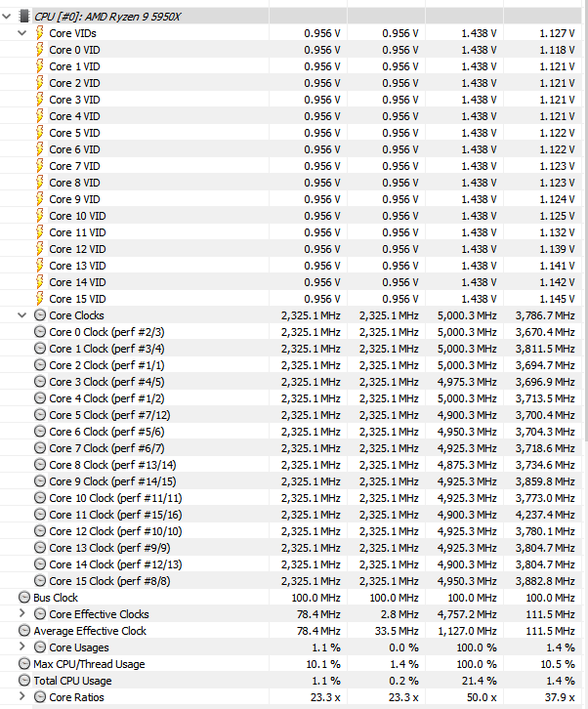Expand the Core Ratios group
This screenshot has width=588, height=709.
pyautogui.click(x=21, y=696)
